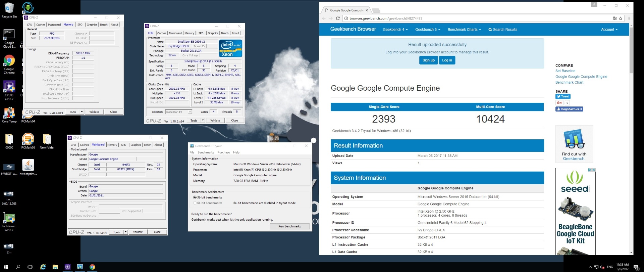
Task: Open the Account dropdown menu
Action: (x=609, y=30)
